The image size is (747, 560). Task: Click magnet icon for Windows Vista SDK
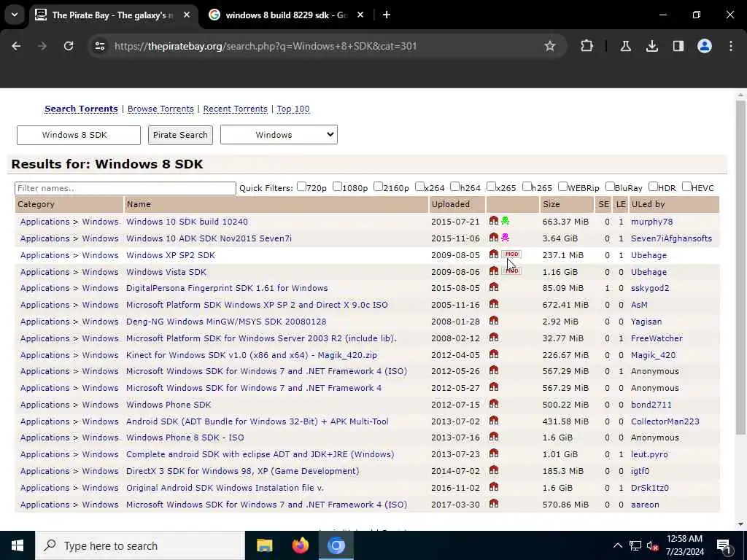click(x=494, y=271)
